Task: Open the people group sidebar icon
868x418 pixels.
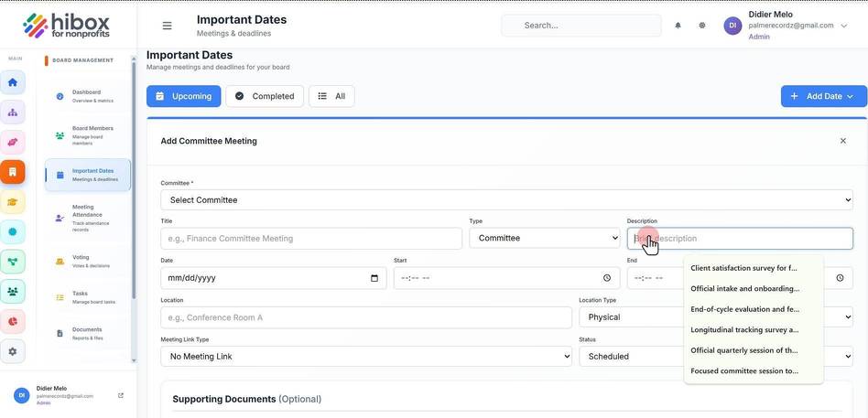Action: 13,292
